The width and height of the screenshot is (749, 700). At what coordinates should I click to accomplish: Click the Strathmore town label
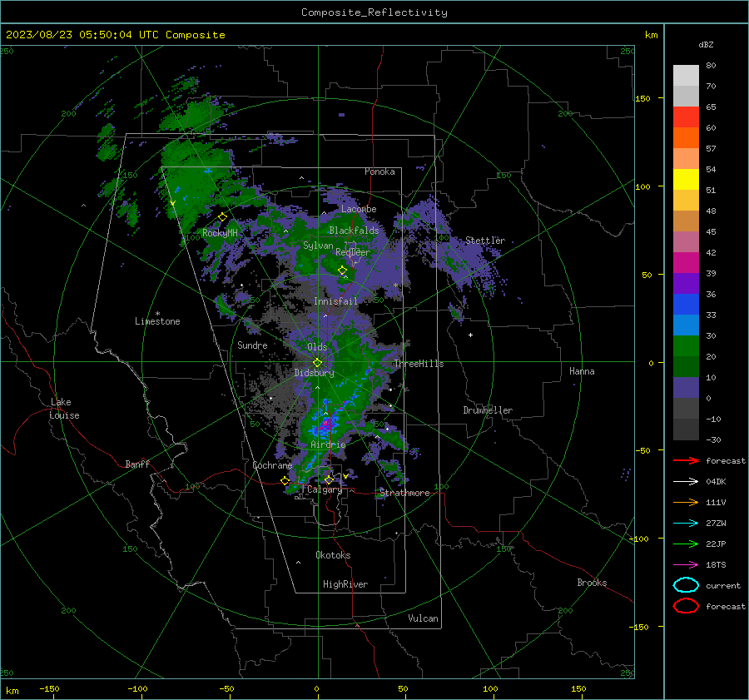coord(404,493)
